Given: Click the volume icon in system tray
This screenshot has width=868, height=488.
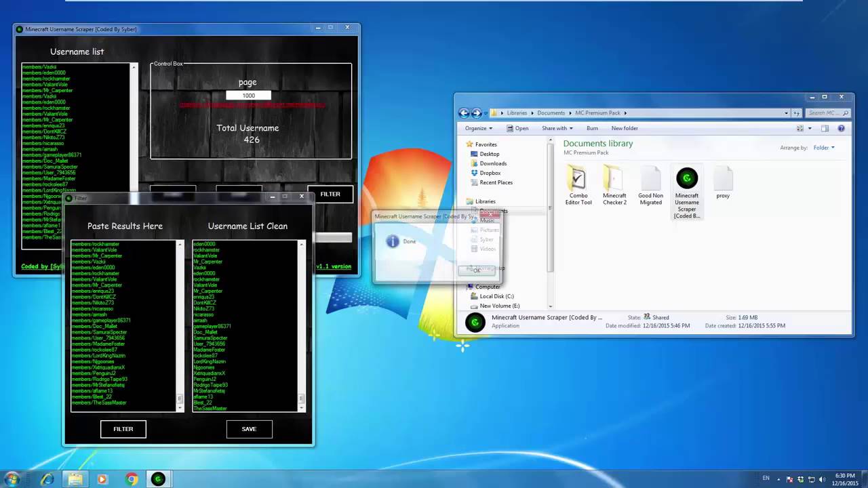Looking at the screenshot, I should point(823,479).
